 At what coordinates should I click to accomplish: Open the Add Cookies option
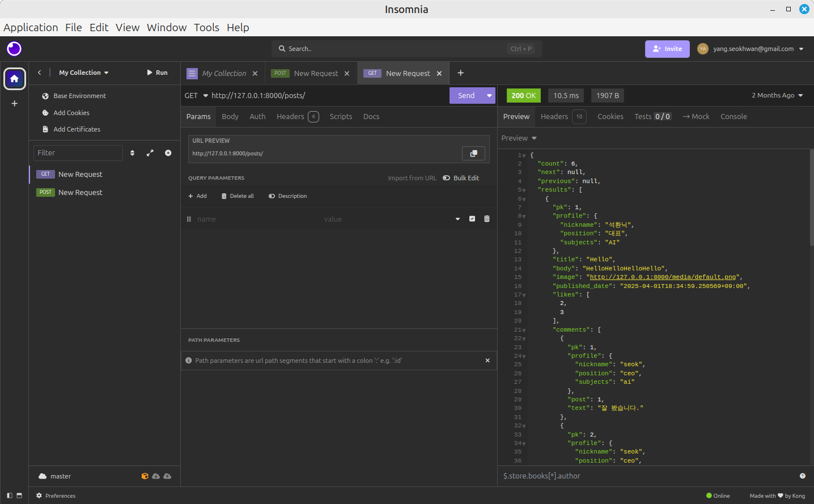pyautogui.click(x=66, y=113)
